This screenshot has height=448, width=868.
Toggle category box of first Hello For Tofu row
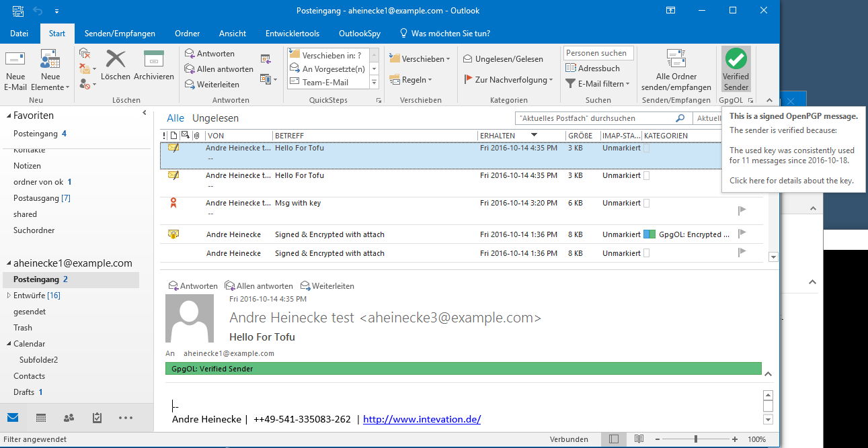(x=647, y=148)
